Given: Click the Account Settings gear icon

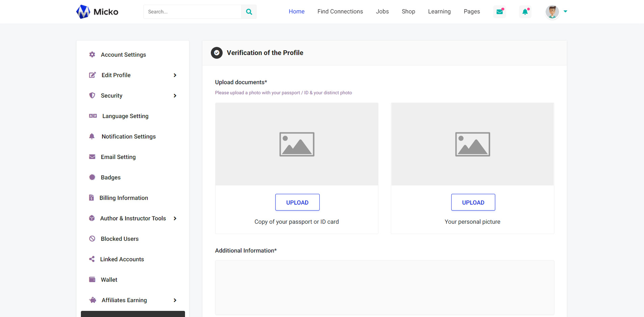Looking at the screenshot, I should pyautogui.click(x=92, y=55).
